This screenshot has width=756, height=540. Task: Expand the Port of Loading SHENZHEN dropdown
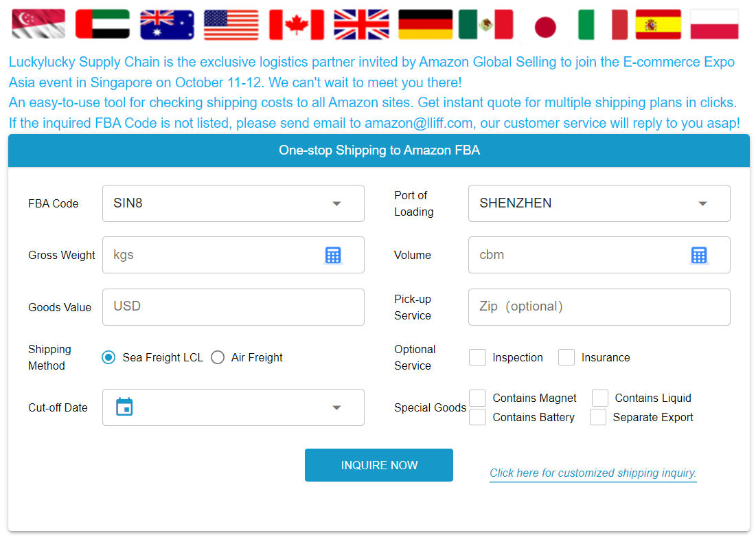tap(599, 203)
